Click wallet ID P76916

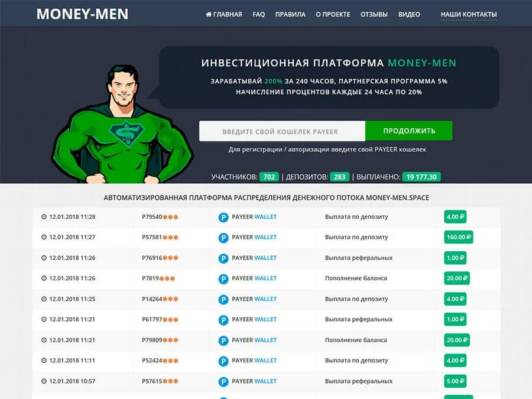click(160, 258)
